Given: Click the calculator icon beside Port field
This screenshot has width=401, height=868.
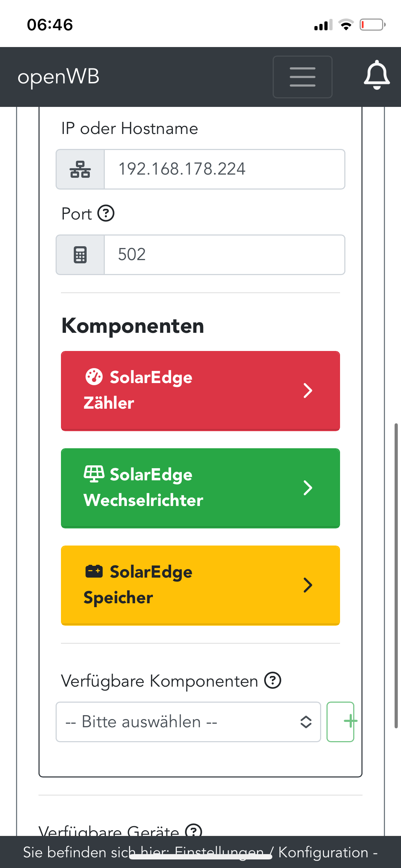Looking at the screenshot, I should tap(80, 255).
